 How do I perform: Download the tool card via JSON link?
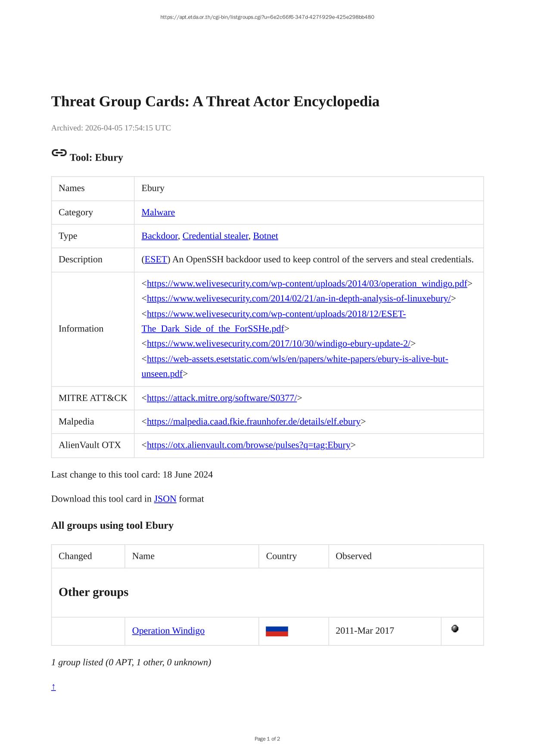[x=165, y=499]
